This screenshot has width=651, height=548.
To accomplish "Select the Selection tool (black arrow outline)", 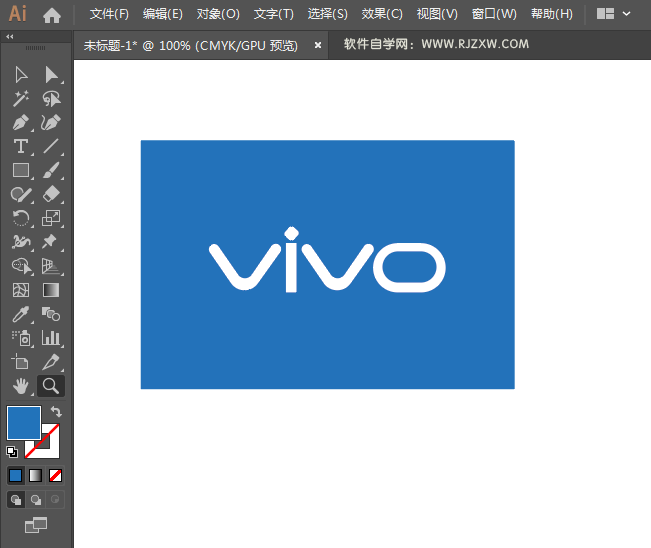I will [x=21, y=75].
